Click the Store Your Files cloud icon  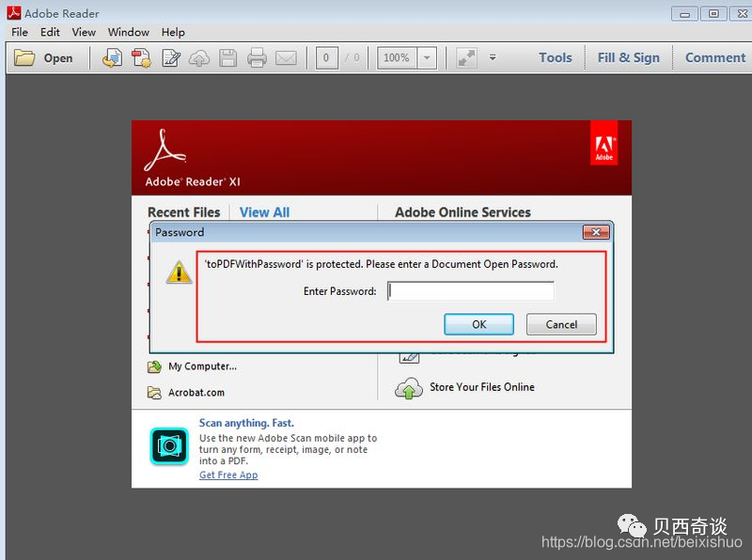click(409, 388)
